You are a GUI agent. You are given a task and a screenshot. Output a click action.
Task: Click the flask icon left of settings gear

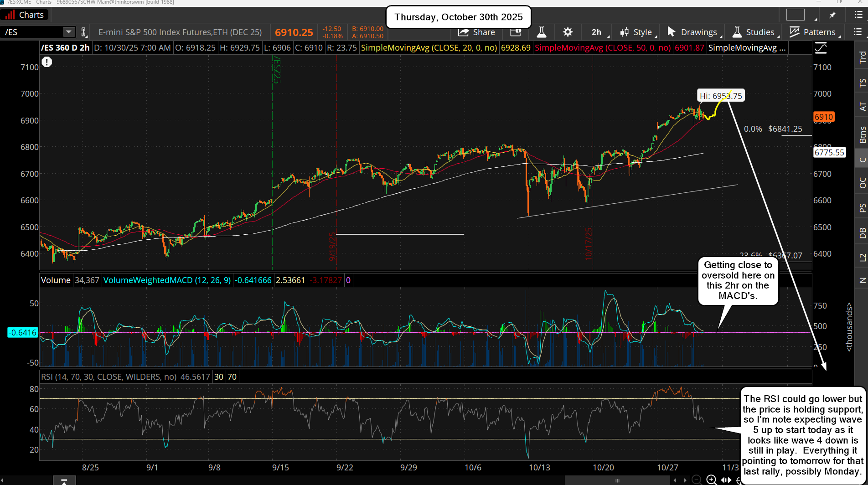pyautogui.click(x=541, y=32)
